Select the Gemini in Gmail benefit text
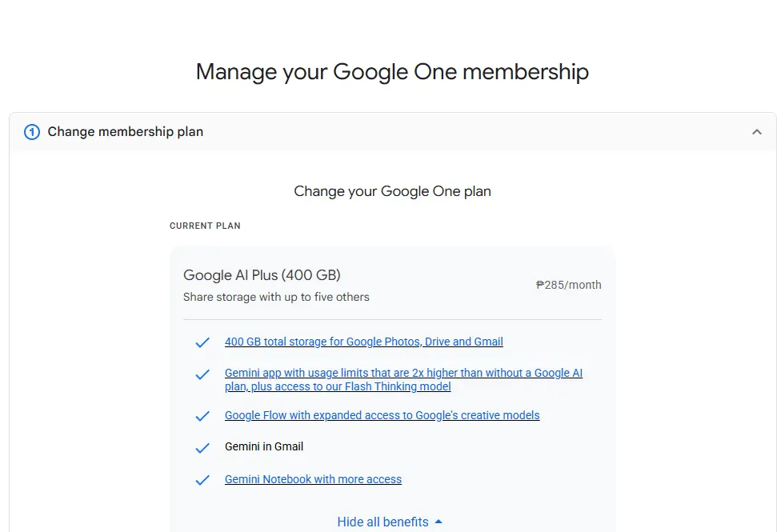 [x=264, y=446]
